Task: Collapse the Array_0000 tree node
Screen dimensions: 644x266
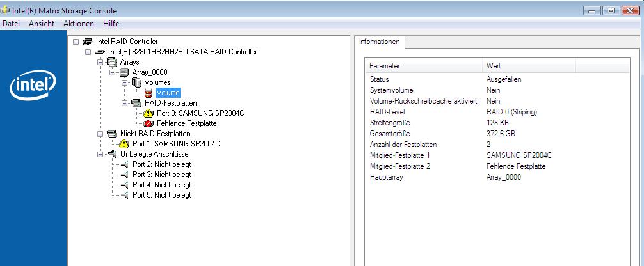Action: coord(112,73)
